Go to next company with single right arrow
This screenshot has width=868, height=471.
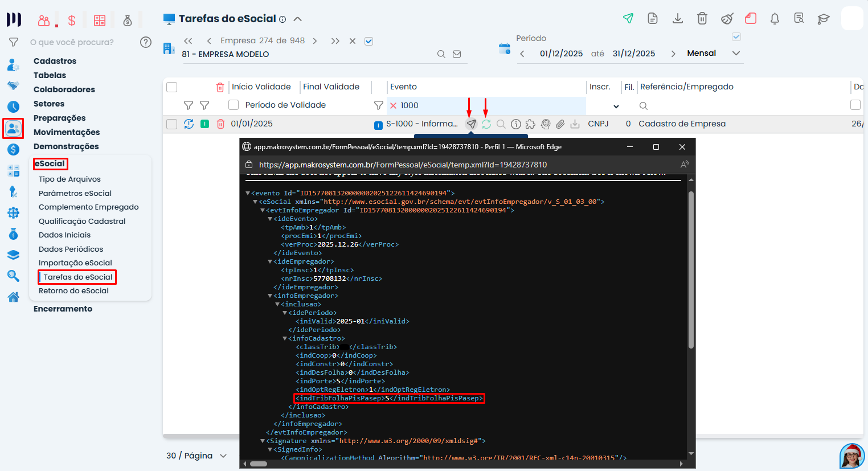(315, 41)
